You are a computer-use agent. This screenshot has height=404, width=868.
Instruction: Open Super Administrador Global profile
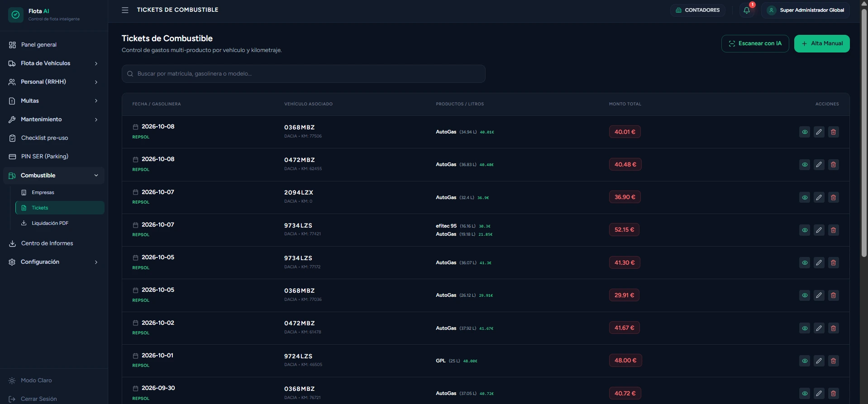pos(806,10)
